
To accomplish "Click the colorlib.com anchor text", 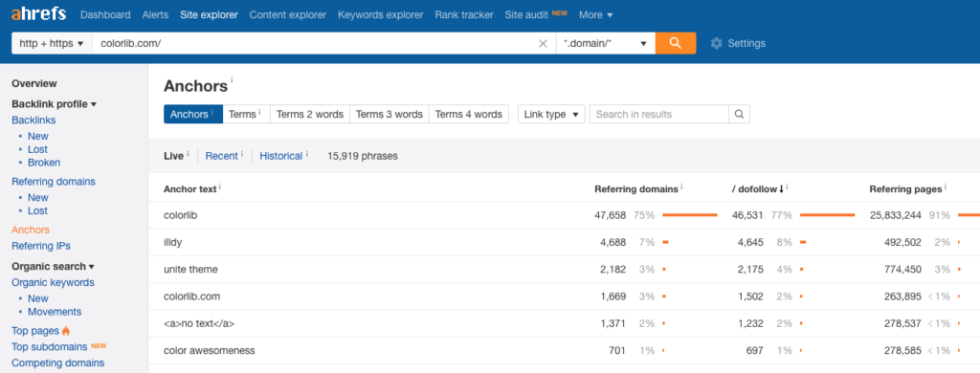I will (191, 296).
